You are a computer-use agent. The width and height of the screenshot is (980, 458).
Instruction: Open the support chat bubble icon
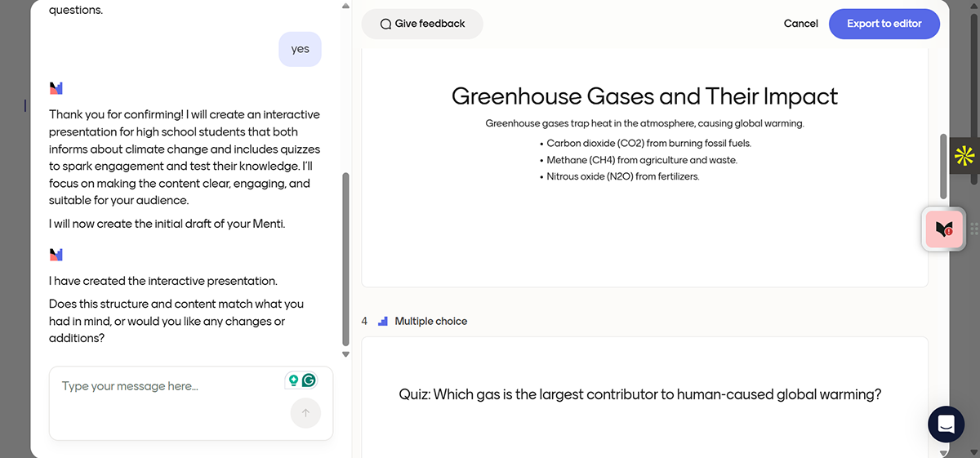click(x=946, y=424)
